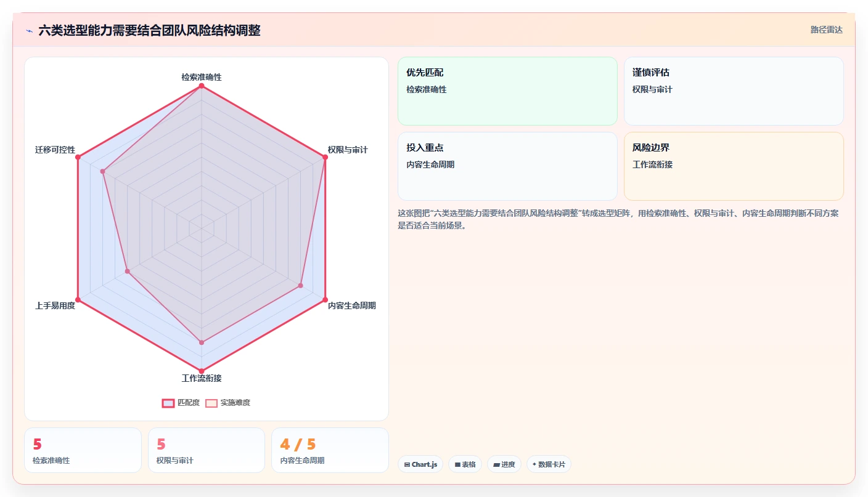Select the 匹配度 data point on 工作流衔接 axis
Screen dimensions: 868x497
202,371
